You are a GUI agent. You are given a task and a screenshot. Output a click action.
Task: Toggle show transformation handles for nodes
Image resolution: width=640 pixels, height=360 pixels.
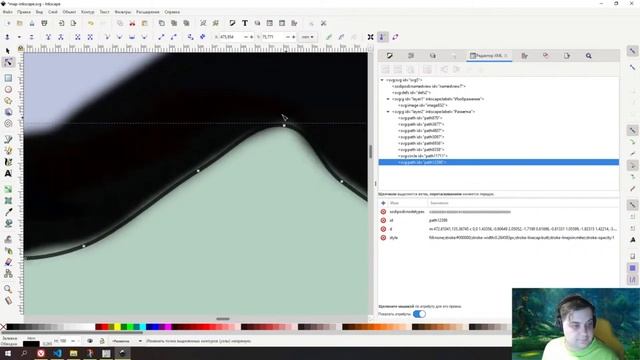[370, 37]
